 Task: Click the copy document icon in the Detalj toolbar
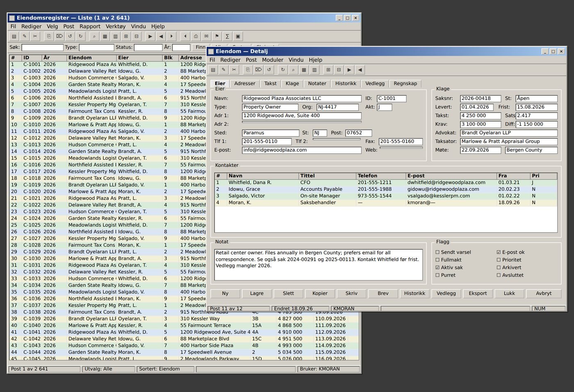click(248, 70)
